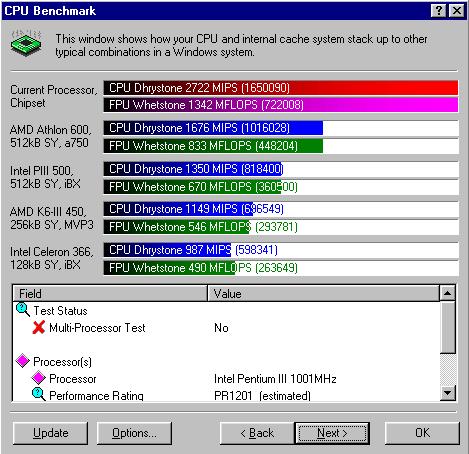Click the Processor row diamond icon

point(38,378)
